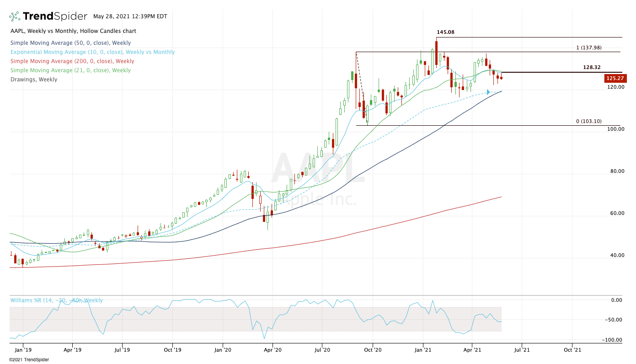Click the "Oct '21" date axis label
Viewport: 636px width, 364px height.
pos(572,350)
